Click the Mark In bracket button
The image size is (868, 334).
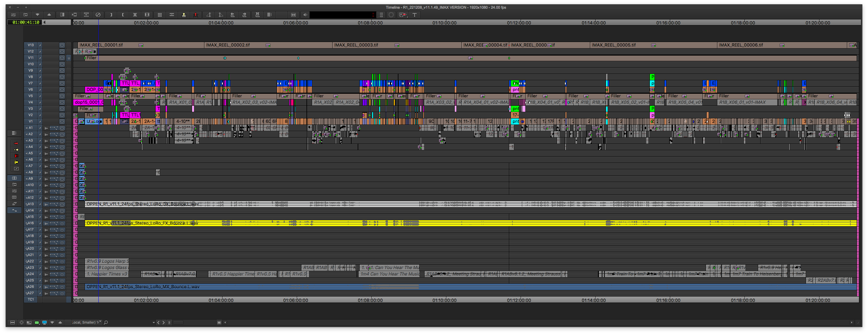coord(111,15)
